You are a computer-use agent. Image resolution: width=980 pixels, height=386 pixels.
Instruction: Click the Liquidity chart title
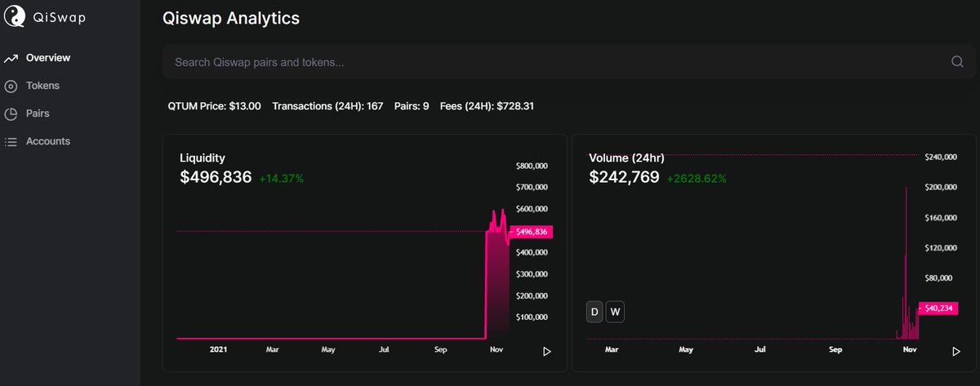coord(203,158)
